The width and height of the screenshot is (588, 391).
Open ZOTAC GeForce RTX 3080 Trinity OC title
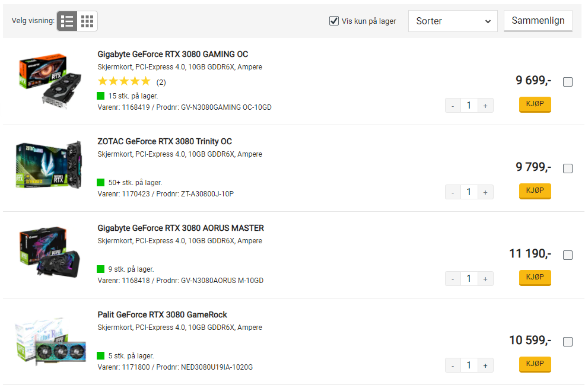click(164, 141)
